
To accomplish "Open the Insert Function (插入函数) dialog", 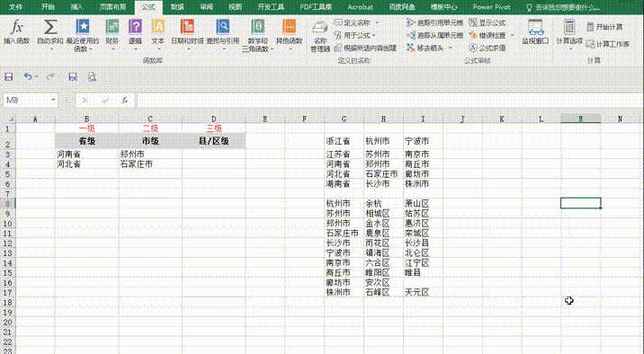I will pos(16,32).
